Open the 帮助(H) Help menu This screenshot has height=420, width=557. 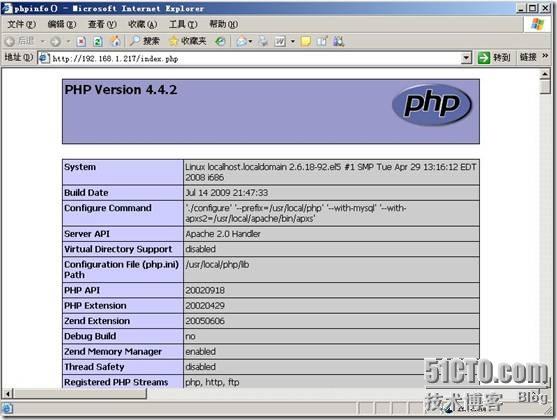[223, 24]
